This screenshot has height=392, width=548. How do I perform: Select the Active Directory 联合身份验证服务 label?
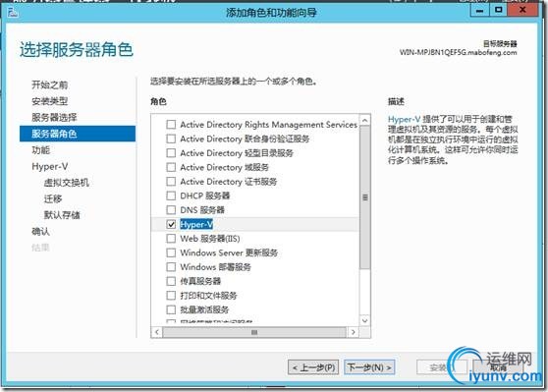pyautogui.click(x=245, y=139)
